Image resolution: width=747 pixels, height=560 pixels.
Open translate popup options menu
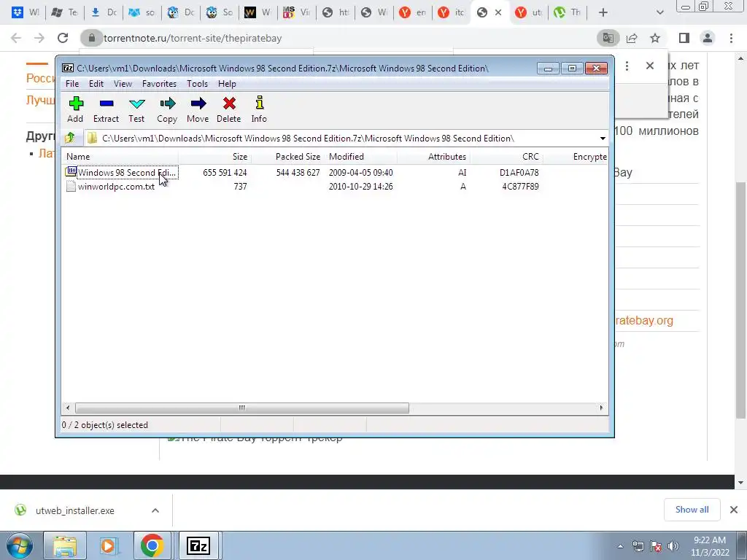(627, 66)
